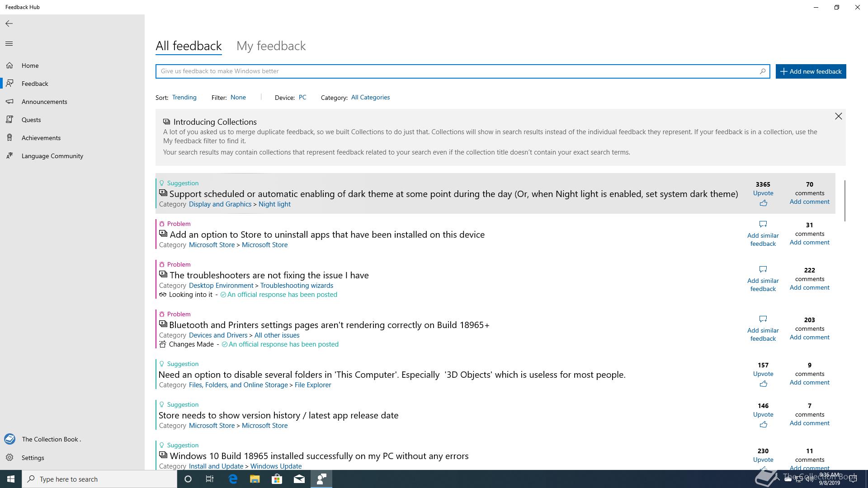The width and height of the screenshot is (868, 488).
Task: Open Bluetooth and Printers settings pages feedback
Action: 329,325
